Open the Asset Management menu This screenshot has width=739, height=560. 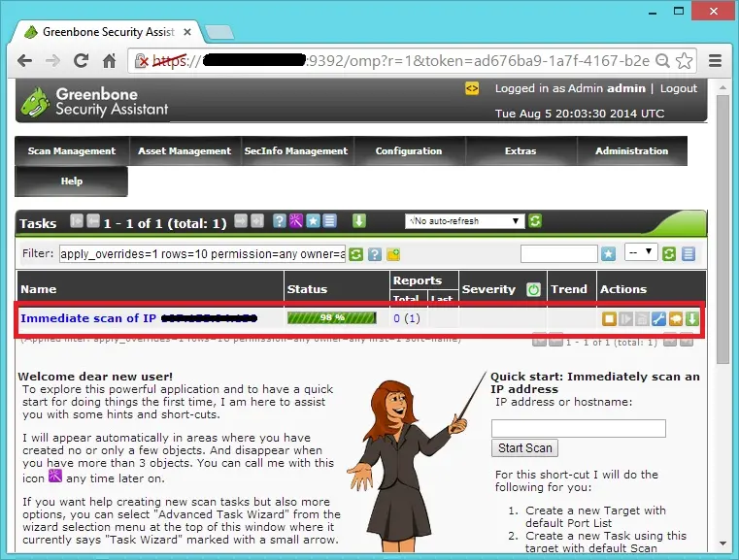click(x=185, y=150)
